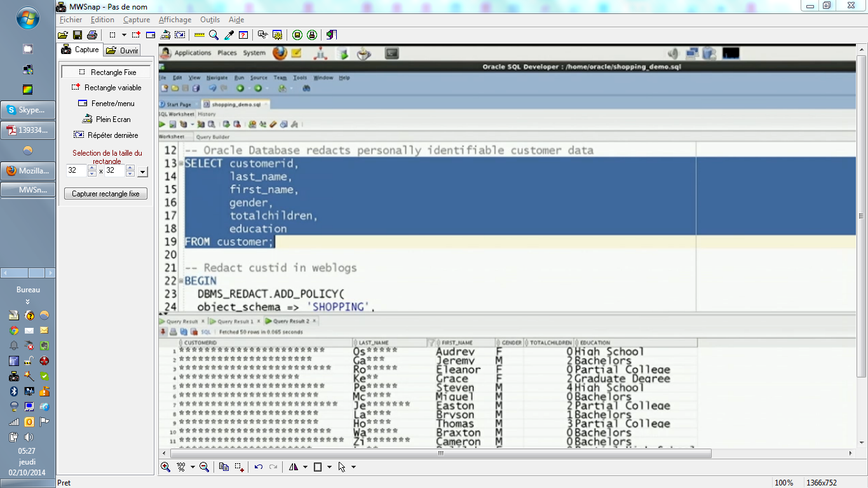Image resolution: width=868 pixels, height=488 pixels.
Task: Open the cursor options dropdown arrow
Action: (353, 467)
